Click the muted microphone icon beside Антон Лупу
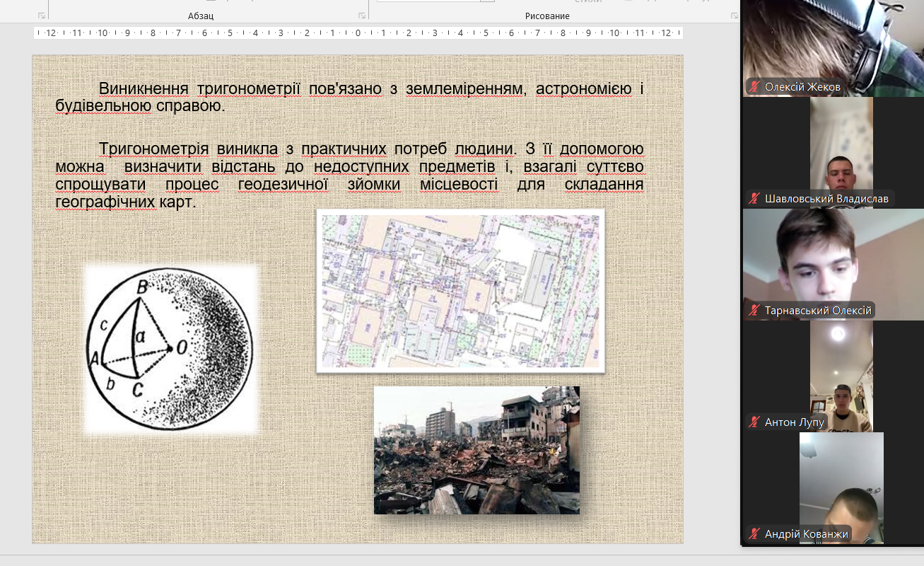 pos(755,422)
